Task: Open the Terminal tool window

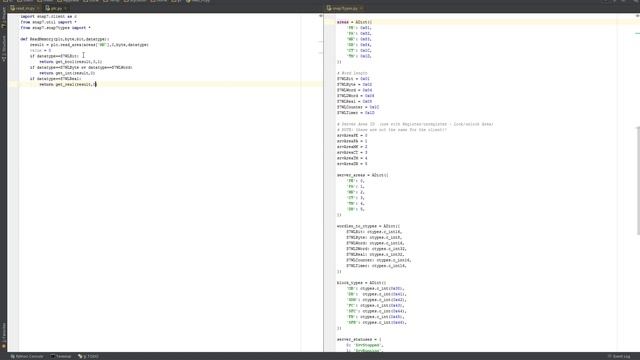Action: [x=61, y=356]
